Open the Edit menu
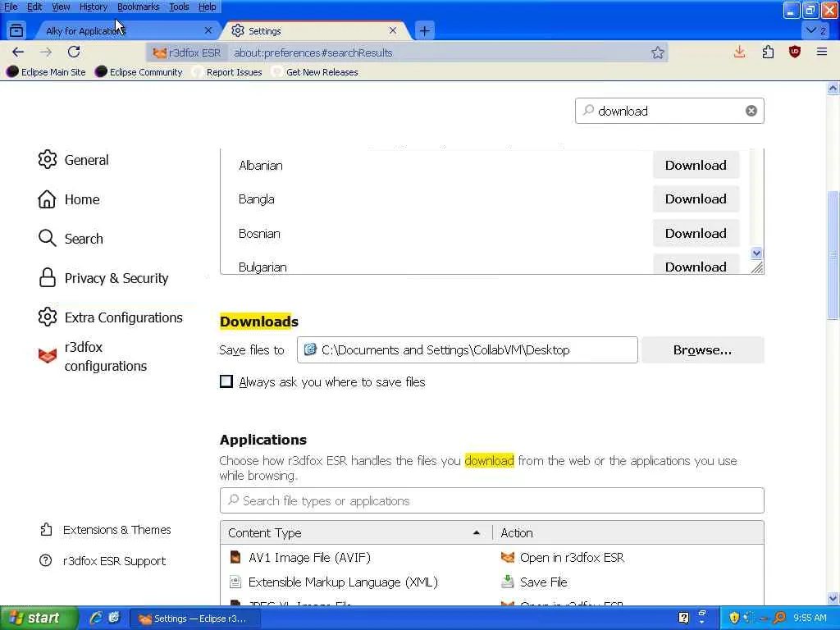 [34, 7]
